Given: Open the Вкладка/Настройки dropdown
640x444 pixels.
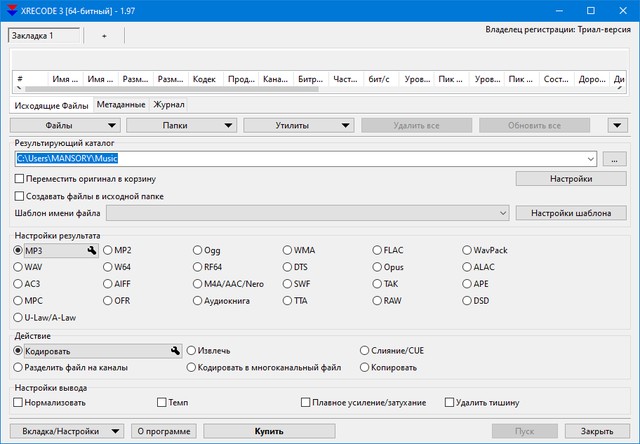Looking at the screenshot, I should [x=65, y=431].
